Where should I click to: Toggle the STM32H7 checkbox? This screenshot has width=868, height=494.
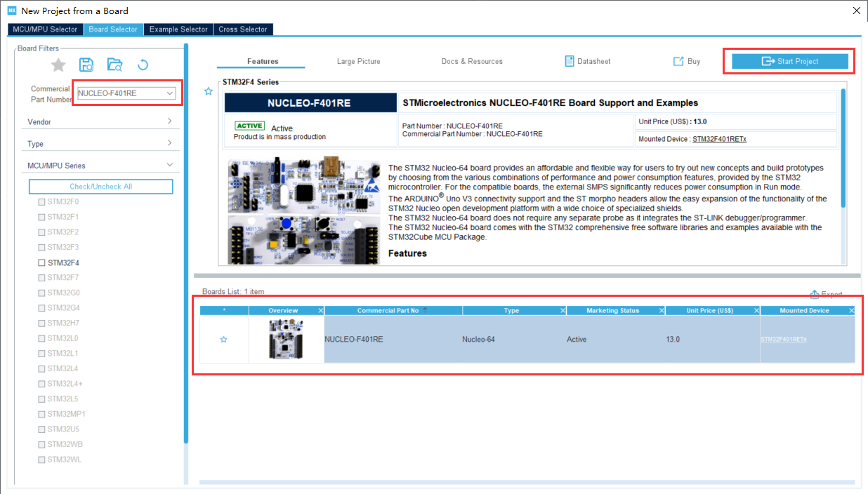[x=41, y=323]
